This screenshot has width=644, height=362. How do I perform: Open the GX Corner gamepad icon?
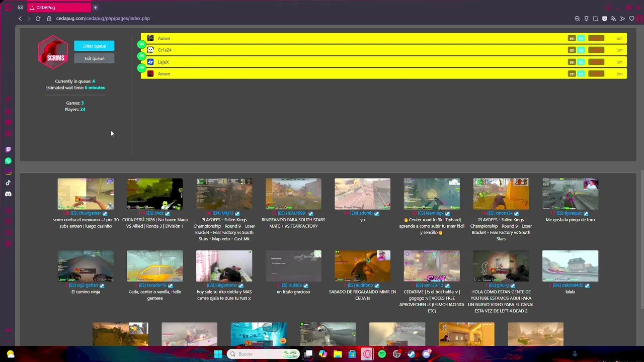[20, 8]
